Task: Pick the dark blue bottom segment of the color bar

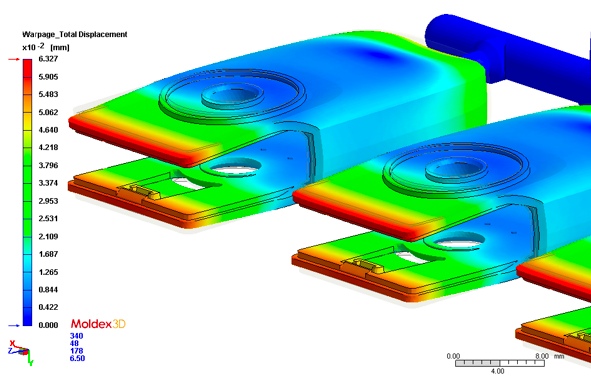Action: pos(28,316)
